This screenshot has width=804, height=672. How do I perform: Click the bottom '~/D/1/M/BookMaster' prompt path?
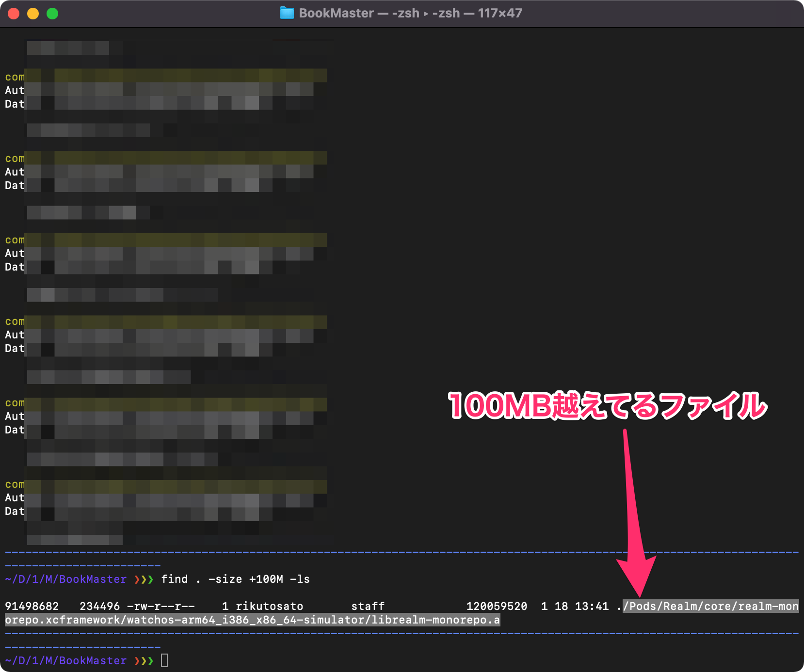tap(65, 660)
